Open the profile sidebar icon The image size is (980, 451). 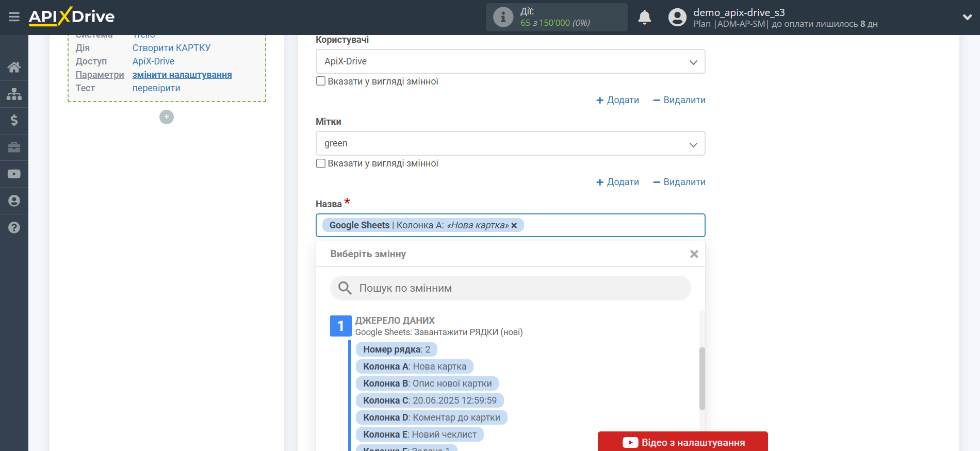click(14, 201)
